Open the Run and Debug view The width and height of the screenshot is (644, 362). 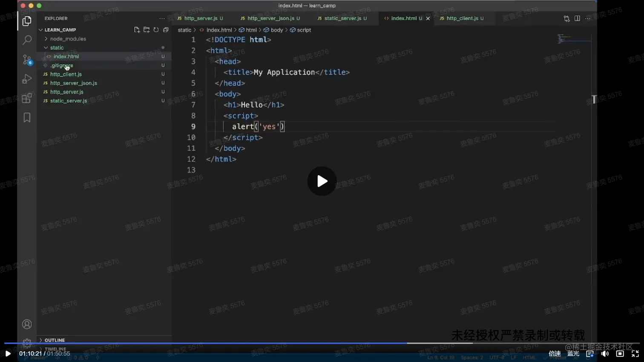27,79
